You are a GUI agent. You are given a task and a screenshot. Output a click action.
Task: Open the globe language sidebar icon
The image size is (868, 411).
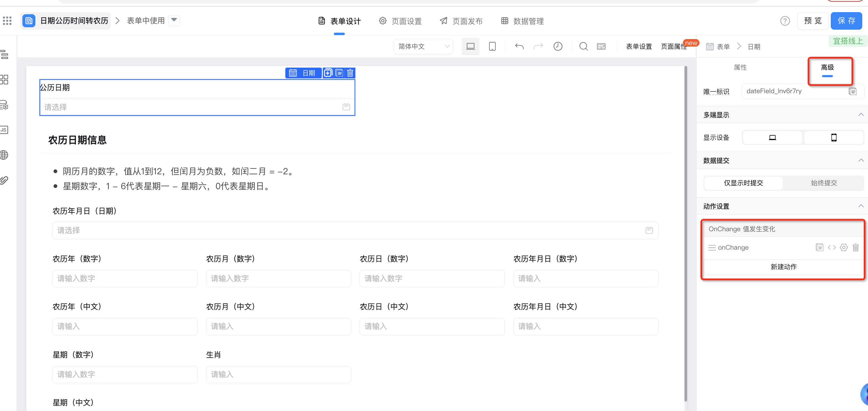click(x=4, y=155)
